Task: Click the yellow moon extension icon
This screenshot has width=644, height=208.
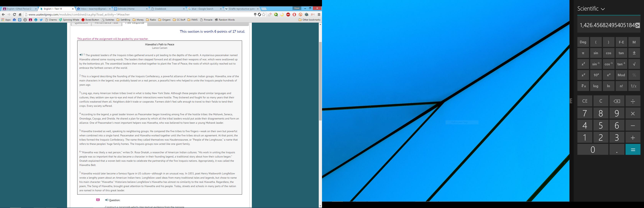Action: 282,15
